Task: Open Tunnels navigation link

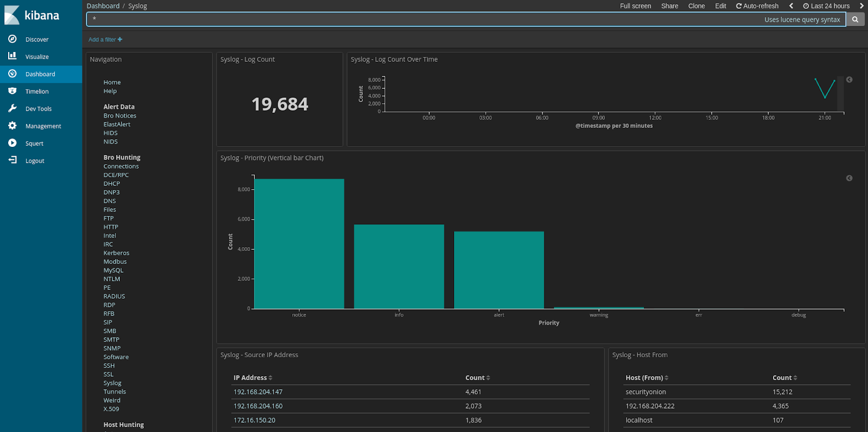Action: (x=114, y=392)
